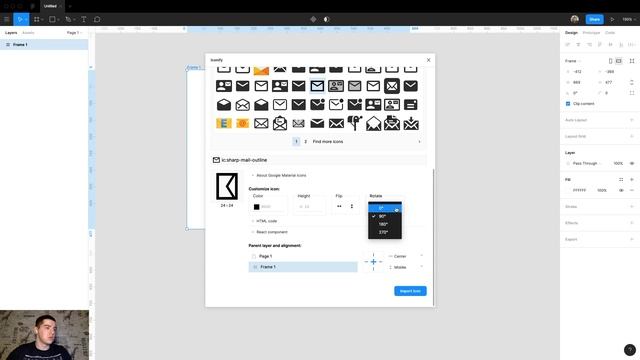The height and width of the screenshot is (360, 640).
Task: Switch to the Code tab
Action: (x=610, y=33)
